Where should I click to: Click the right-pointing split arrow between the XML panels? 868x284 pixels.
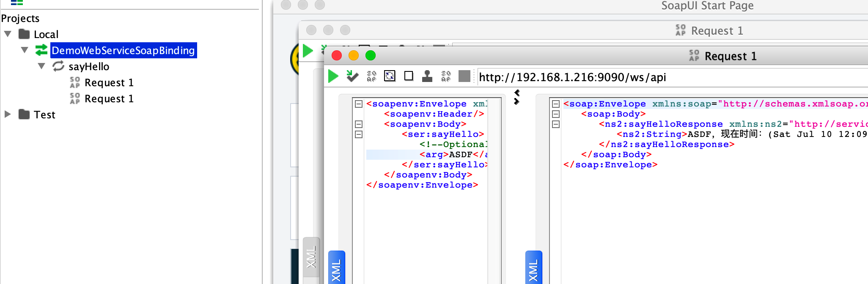coord(516,101)
